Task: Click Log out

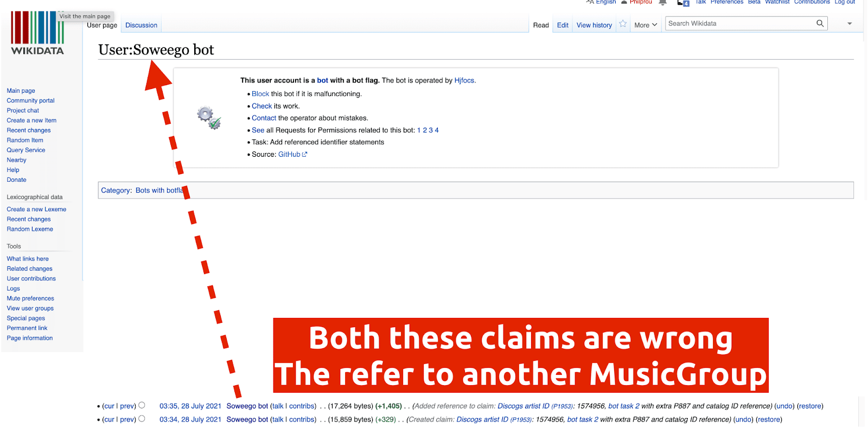Action: [845, 2]
